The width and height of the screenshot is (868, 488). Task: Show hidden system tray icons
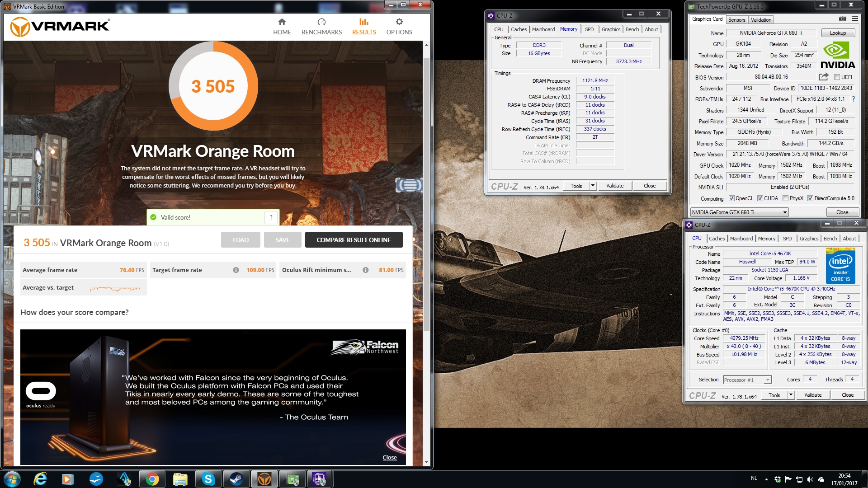(766, 479)
